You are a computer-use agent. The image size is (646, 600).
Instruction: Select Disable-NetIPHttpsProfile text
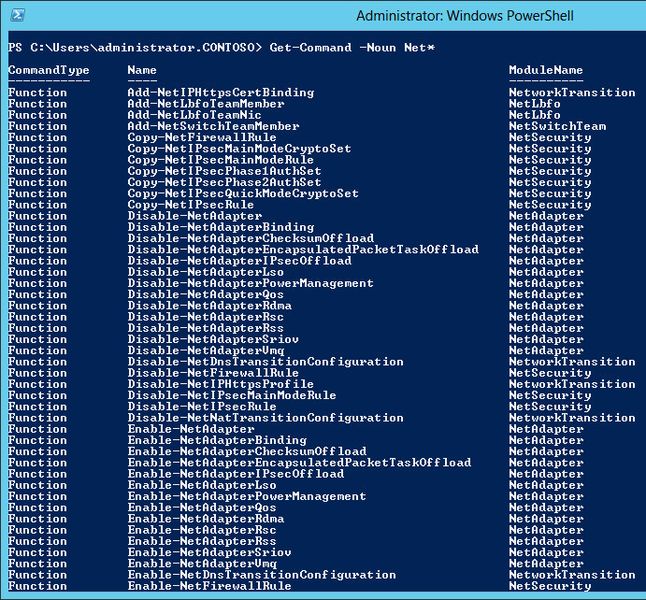221,384
